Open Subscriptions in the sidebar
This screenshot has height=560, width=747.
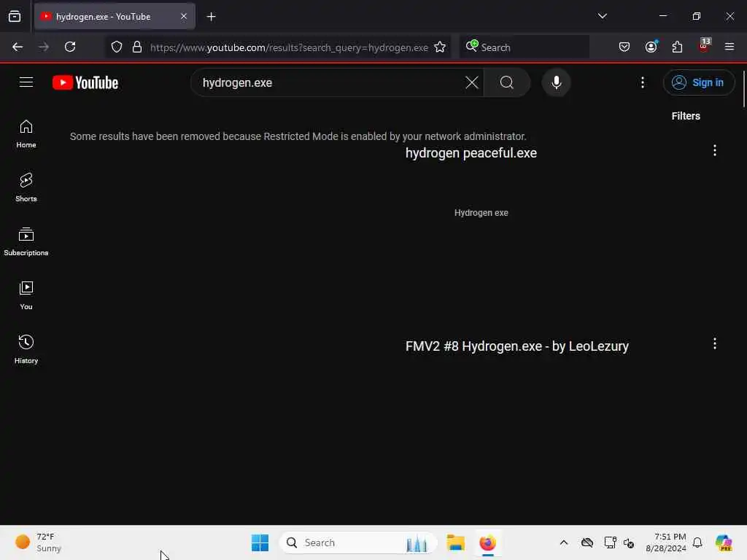pyautogui.click(x=26, y=241)
